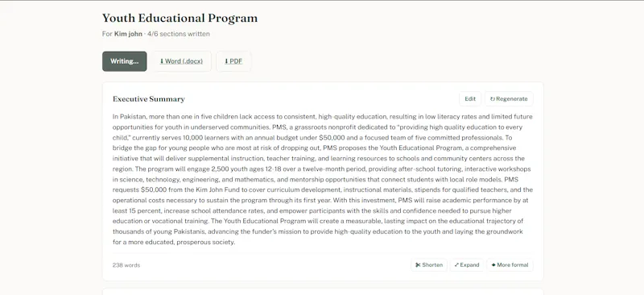Click the download arrow icon beside Word (.docx)
This screenshot has height=295, width=644.
(162, 61)
